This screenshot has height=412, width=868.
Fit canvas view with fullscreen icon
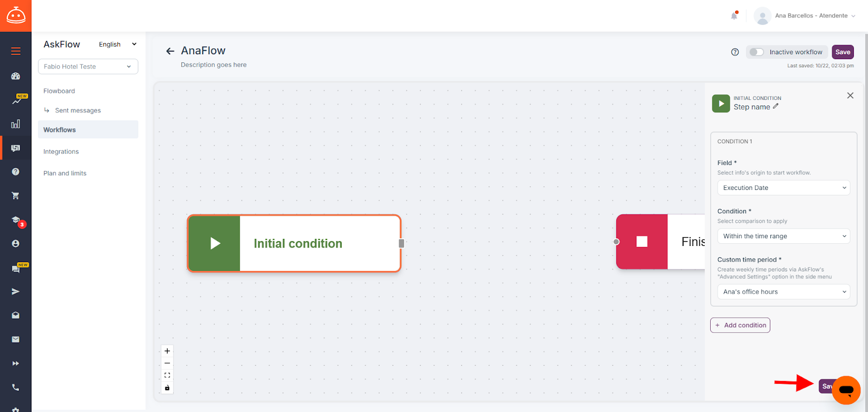click(x=167, y=375)
